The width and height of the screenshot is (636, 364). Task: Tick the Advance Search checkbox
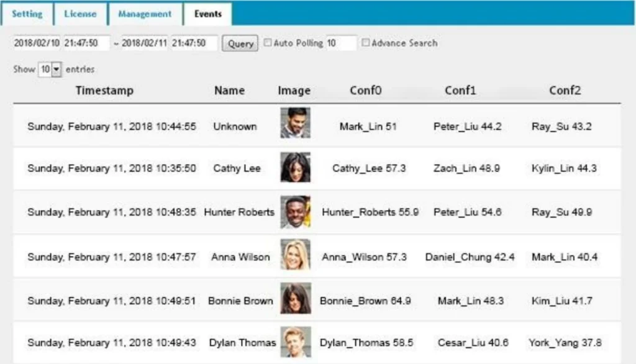point(365,42)
